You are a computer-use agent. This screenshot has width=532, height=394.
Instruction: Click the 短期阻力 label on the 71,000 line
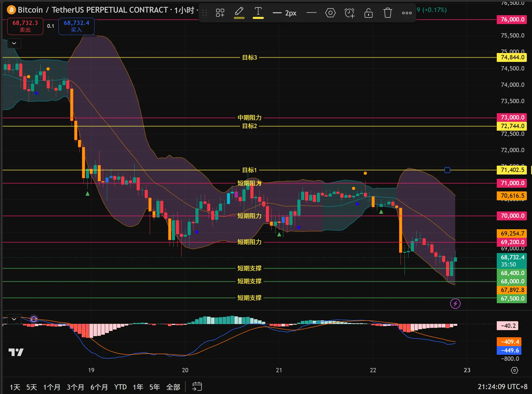coord(250,183)
